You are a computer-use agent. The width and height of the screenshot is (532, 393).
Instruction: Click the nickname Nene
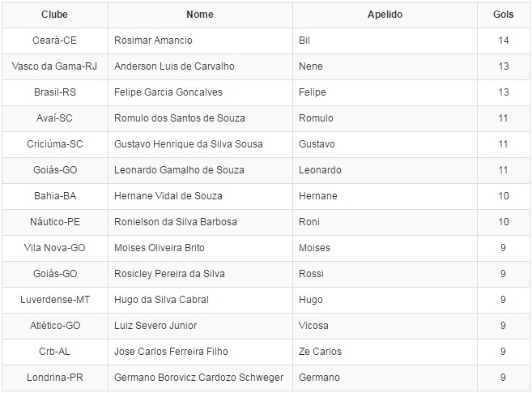click(311, 66)
